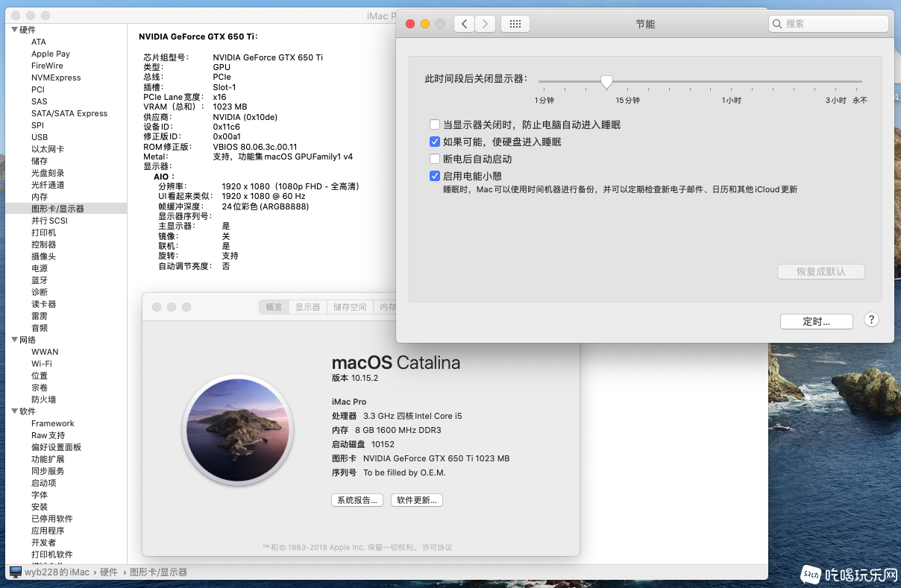Image resolution: width=901 pixels, height=588 pixels.
Task: Select 内存 in the System Information sidebar
Action: point(40,197)
